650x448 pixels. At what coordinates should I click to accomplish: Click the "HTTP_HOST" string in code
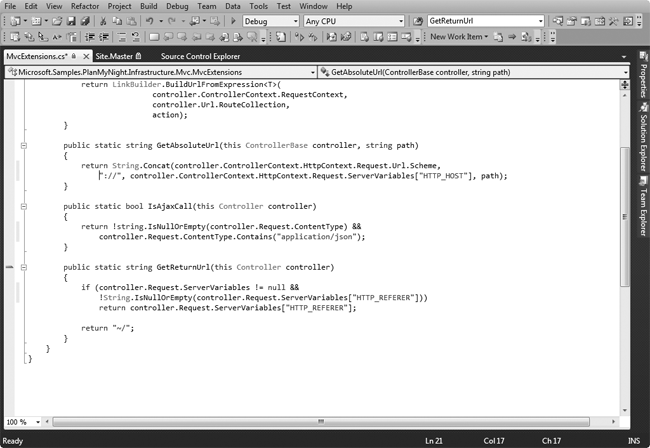445,176
